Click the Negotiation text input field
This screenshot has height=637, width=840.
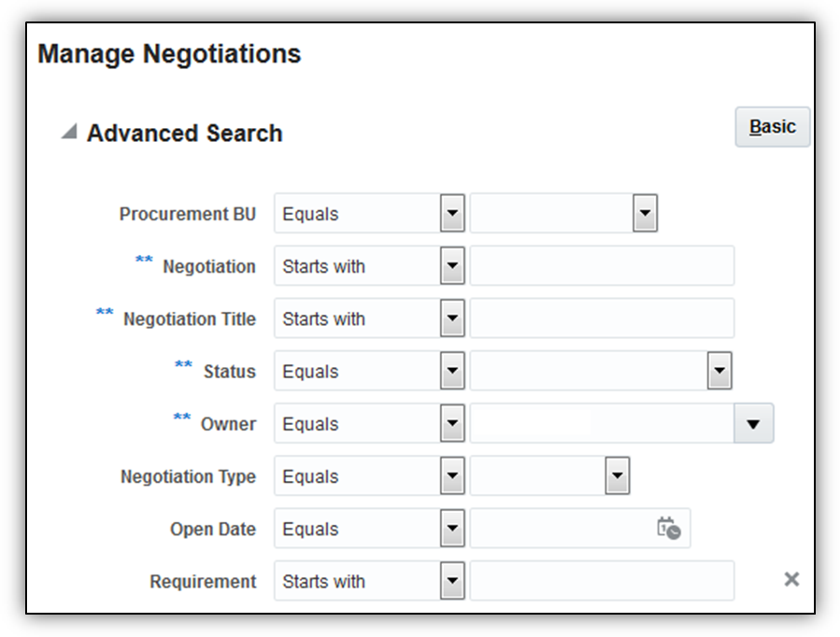click(602, 266)
